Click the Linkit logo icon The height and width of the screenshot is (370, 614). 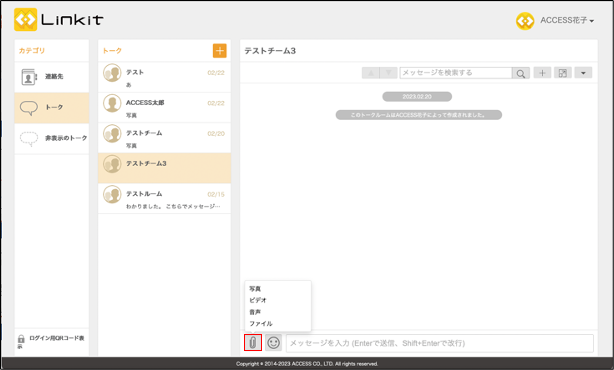[25, 20]
